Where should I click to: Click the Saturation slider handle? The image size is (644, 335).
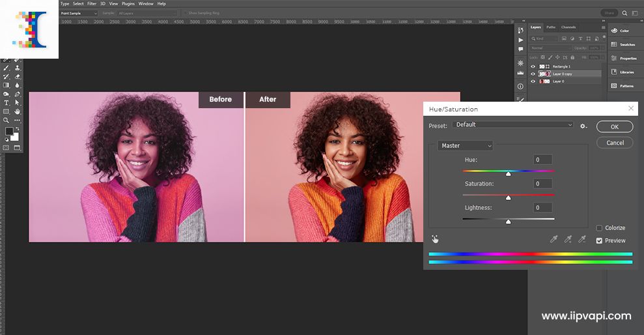509,197
